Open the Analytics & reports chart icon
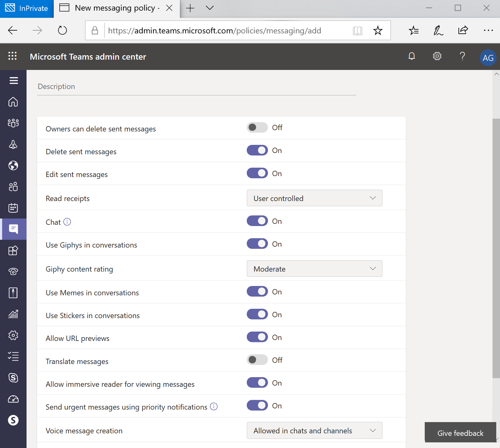Viewport: 500px width, 448px height. [13, 314]
